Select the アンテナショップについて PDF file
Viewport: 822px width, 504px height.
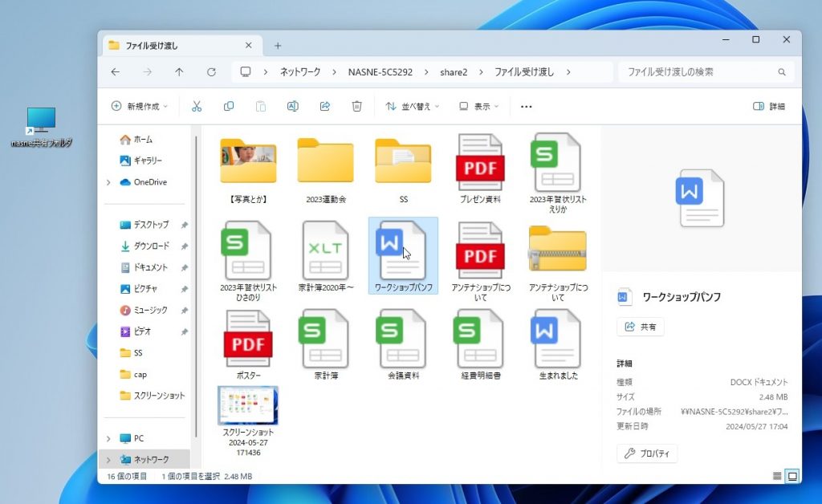(480, 261)
